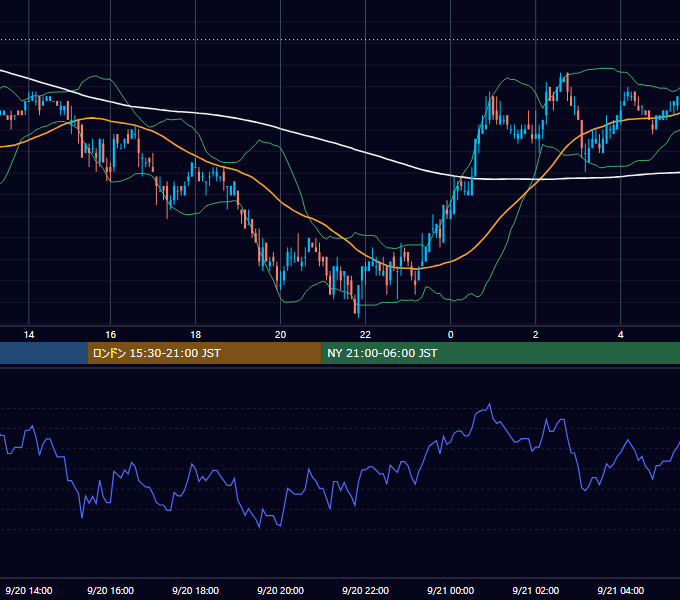Click the hour label 14 on price chart axis
The image size is (680, 600).
tap(29, 335)
